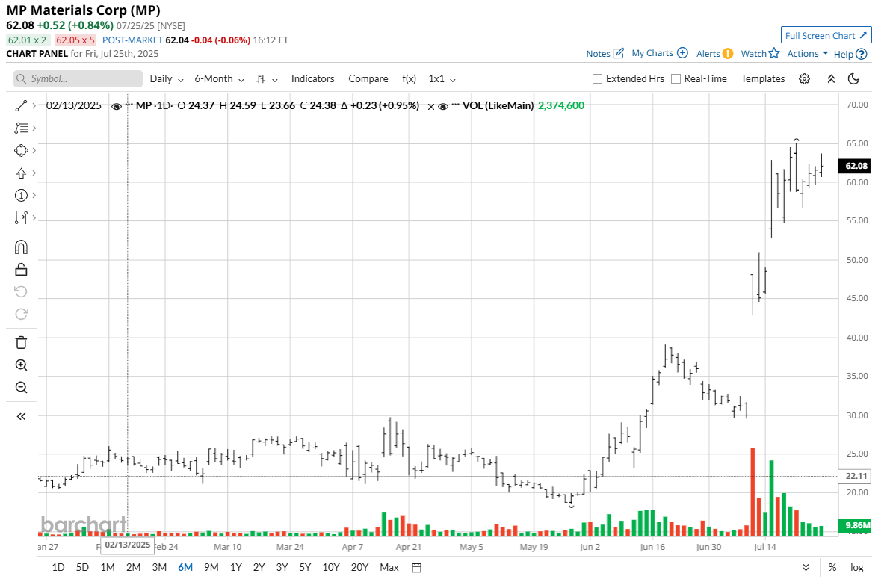This screenshot has width=890, height=588.
Task: Toggle percent scale mode
Action: (832, 568)
